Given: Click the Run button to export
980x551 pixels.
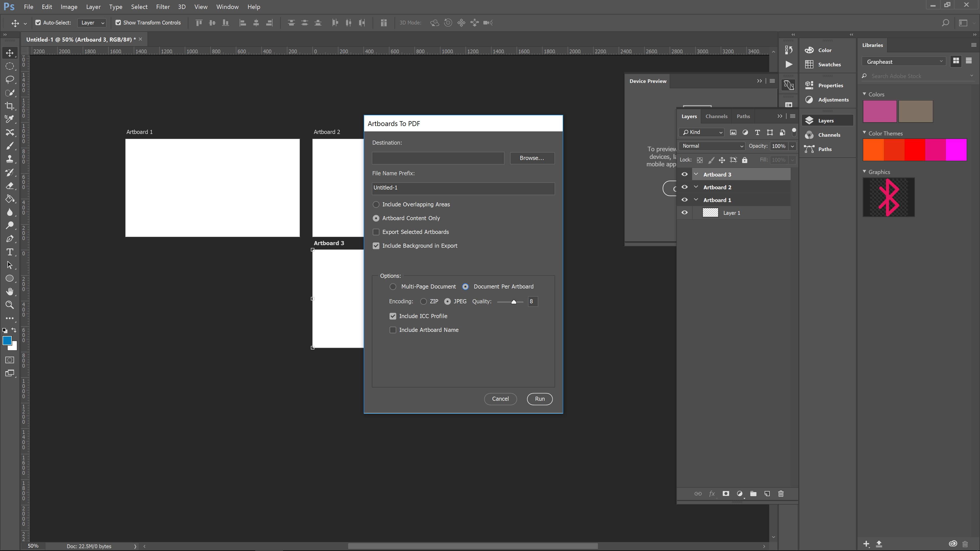Looking at the screenshot, I should (x=540, y=398).
